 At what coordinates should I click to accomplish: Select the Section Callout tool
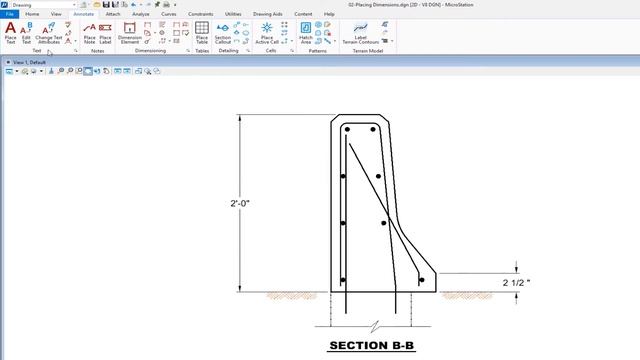[x=223, y=33]
